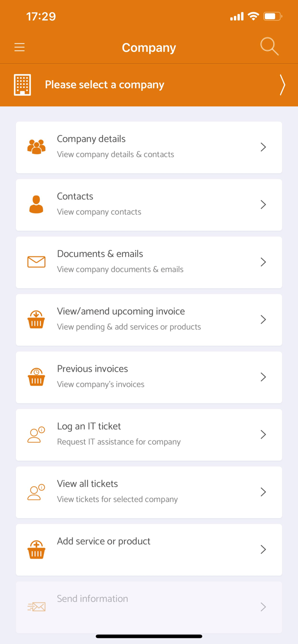Image resolution: width=298 pixels, height=644 pixels.
Task: Tap the Contacts person icon
Action: click(x=36, y=204)
